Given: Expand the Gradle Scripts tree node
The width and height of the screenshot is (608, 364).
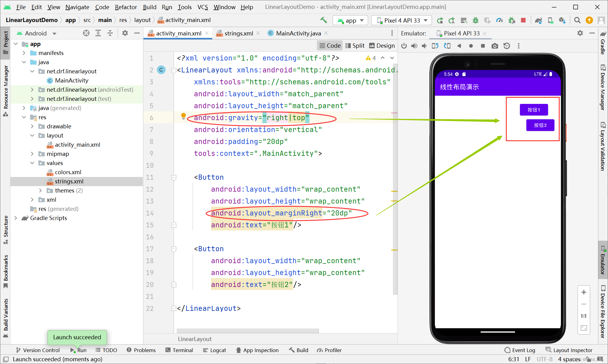Looking at the screenshot, I should 16,218.
